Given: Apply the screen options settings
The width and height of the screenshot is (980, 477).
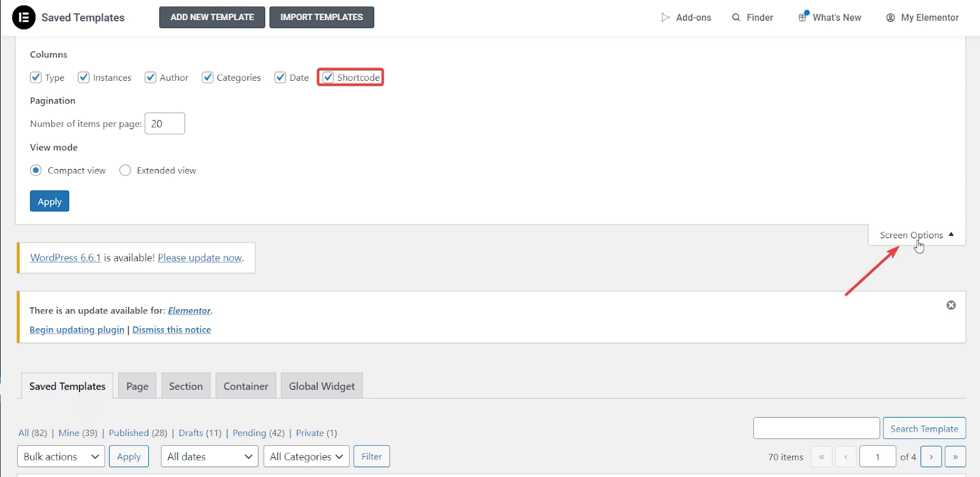Looking at the screenshot, I should 50,201.
